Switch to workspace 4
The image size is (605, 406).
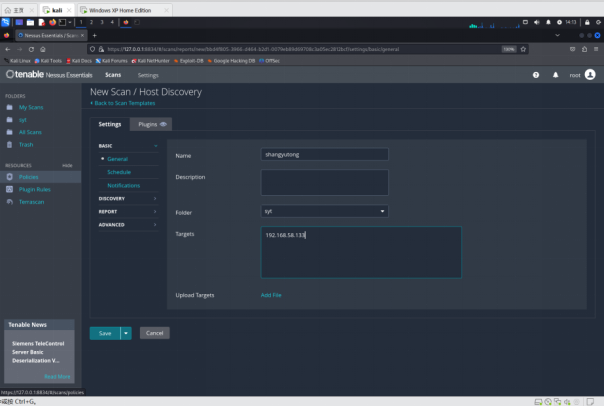(x=112, y=22)
